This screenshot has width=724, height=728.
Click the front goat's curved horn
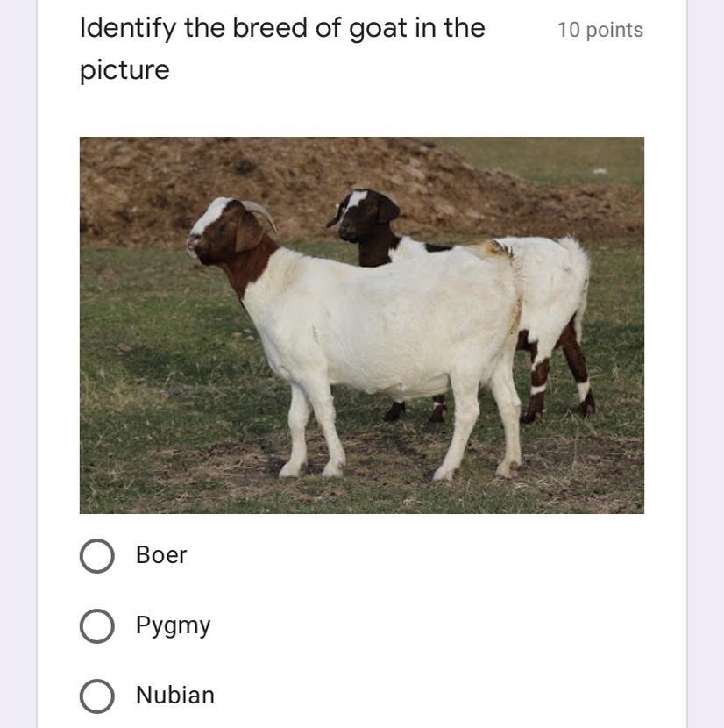[262, 212]
